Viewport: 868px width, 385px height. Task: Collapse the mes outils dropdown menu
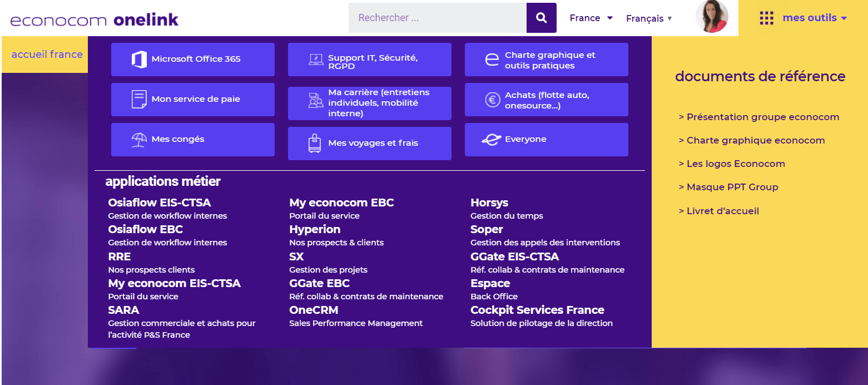point(814,18)
